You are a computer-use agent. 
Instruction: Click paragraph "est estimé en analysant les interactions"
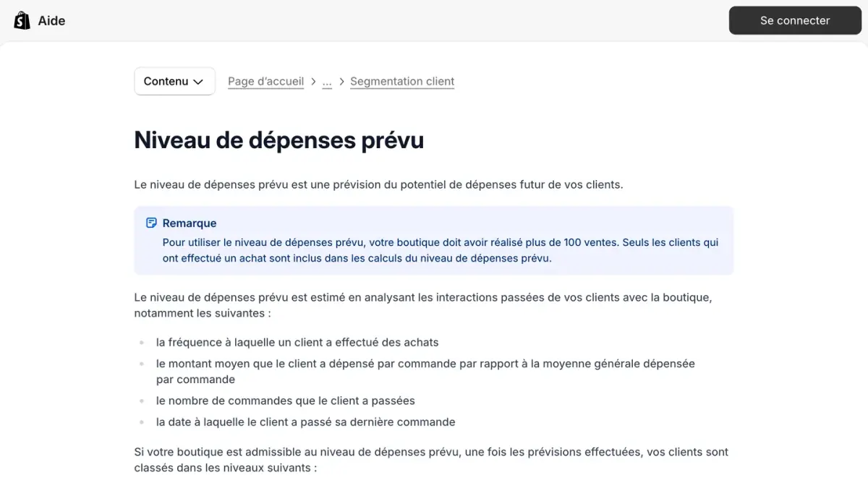pos(423,305)
